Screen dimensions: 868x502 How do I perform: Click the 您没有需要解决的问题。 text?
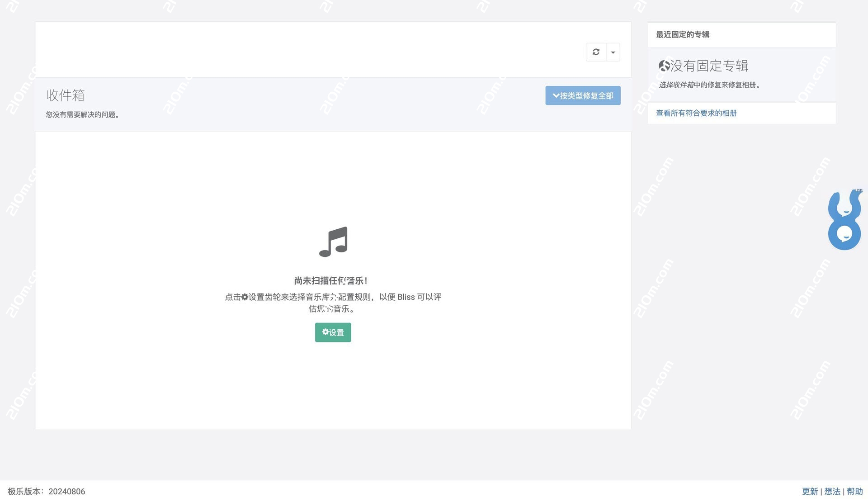coord(84,115)
